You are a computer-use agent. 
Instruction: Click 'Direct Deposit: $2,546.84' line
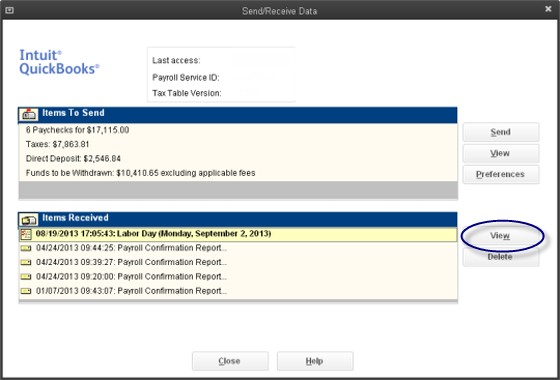pyautogui.click(x=73, y=159)
